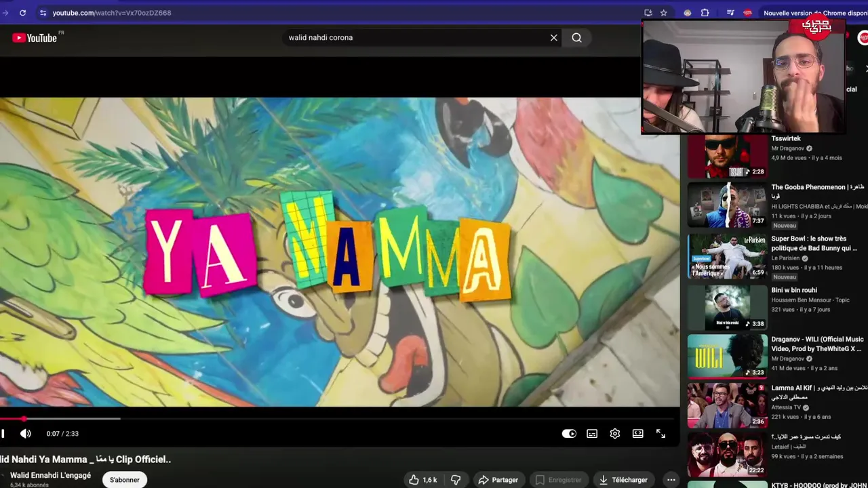Click the 'Le Parisien' channel name
This screenshot has width=868, height=488.
point(785,258)
